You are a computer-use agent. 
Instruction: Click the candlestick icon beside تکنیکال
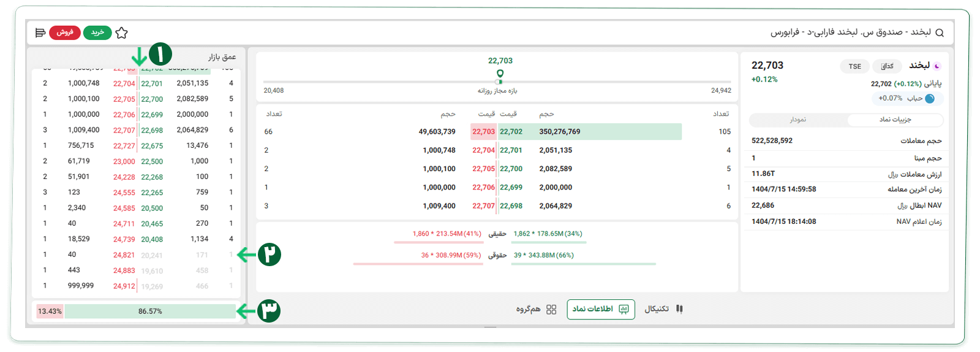click(x=679, y=309)
